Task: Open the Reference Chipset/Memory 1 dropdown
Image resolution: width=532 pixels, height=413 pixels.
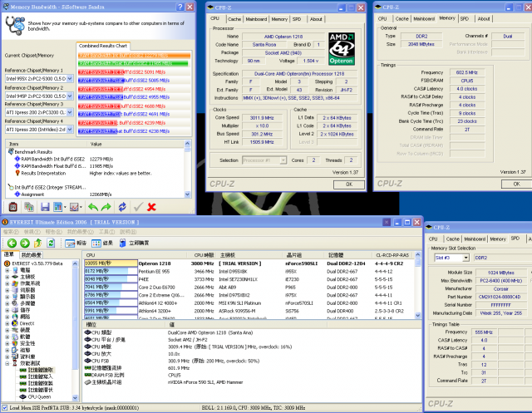Action: point(70,79)
